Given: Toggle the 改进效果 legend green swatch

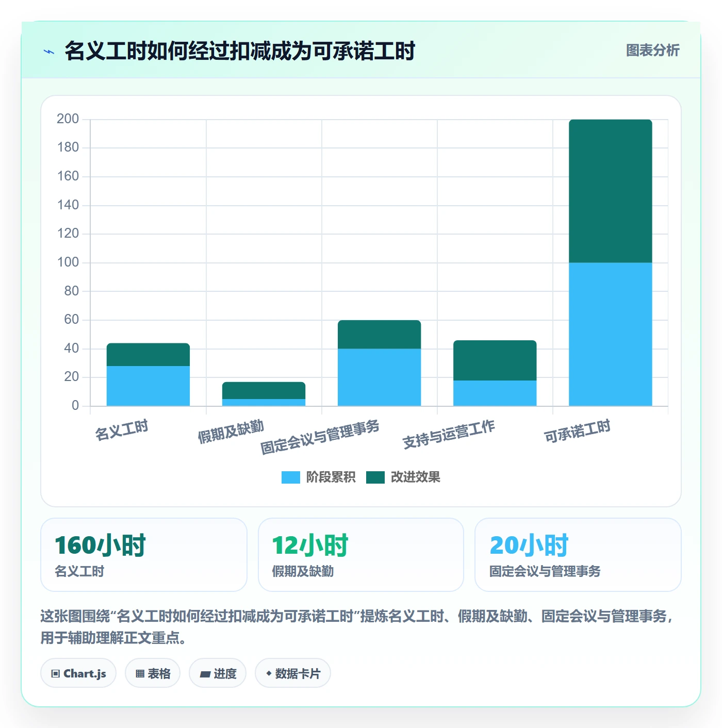Looking at the screenshot, I should coord(375,477).
